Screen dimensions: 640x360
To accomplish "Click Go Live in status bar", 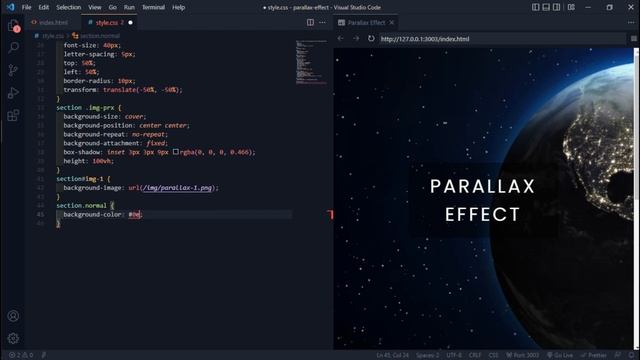I will pyautogui.click(x=560, y=355).
